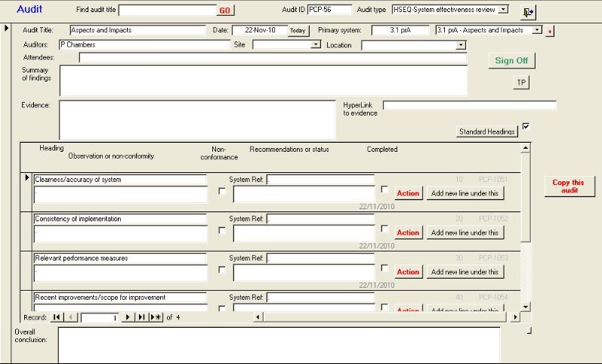The width and height of the screenshot is (602, 364).
Task: Click the green Sign Off button
Action: pos(511,60)
